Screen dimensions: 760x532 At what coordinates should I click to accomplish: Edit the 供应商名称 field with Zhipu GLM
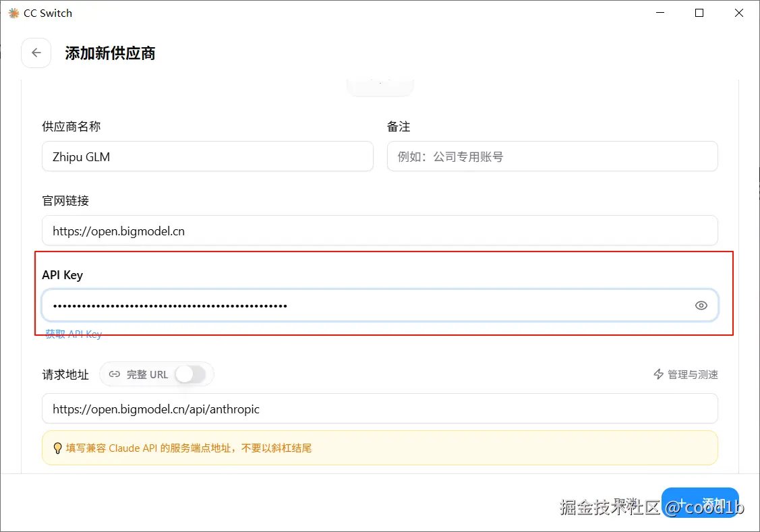(208, 156)
